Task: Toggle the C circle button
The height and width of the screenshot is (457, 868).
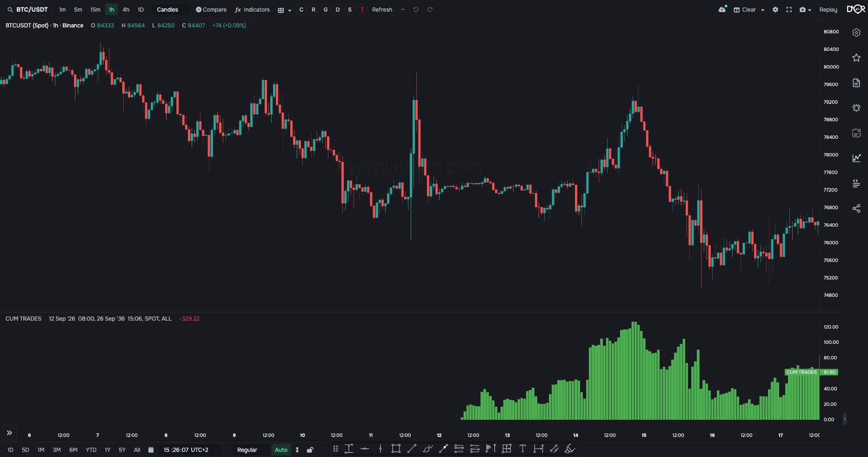Action: (301, 10)
